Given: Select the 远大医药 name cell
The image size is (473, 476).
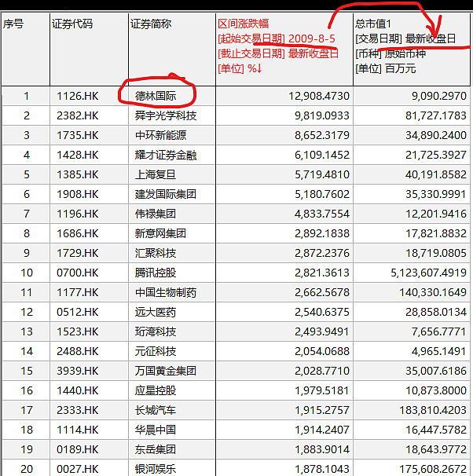Looking at the screenshot, I should coord(156,312).
